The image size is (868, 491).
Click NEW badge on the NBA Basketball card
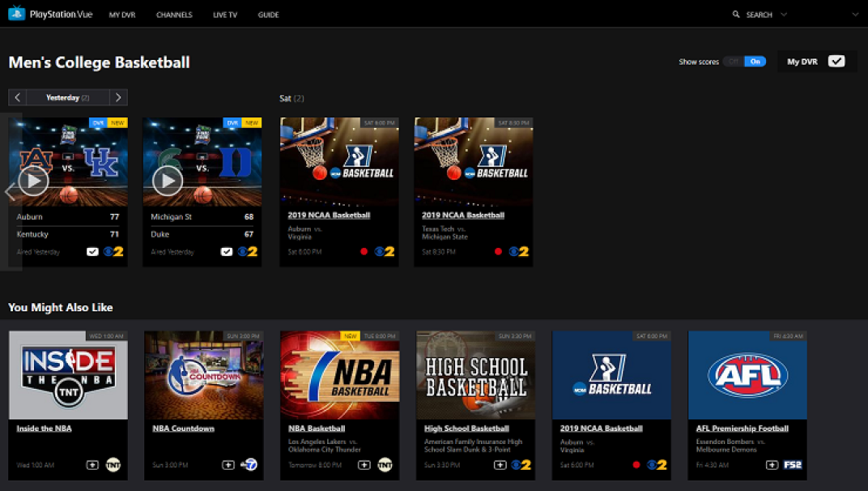click(x=351, y=335)
